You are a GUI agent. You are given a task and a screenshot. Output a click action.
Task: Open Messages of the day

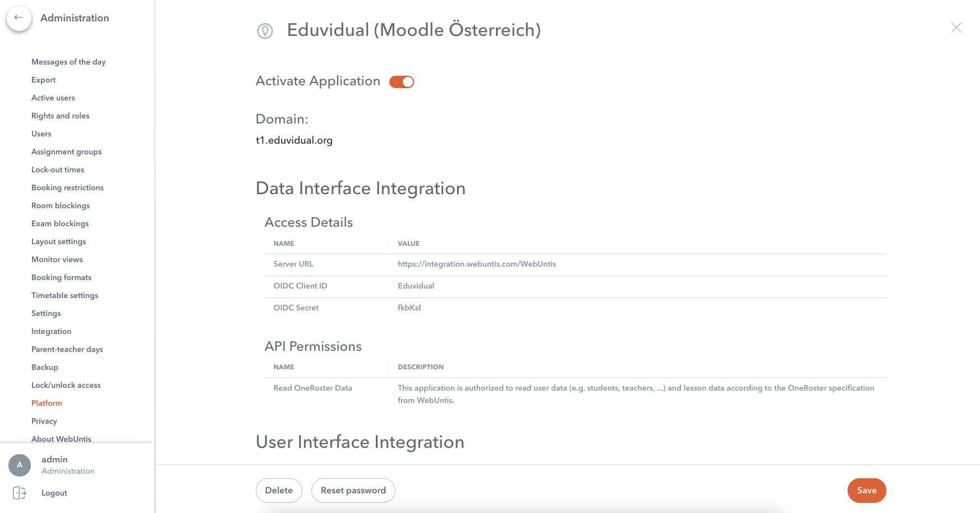pyautogui.click(x=68, y=62)
